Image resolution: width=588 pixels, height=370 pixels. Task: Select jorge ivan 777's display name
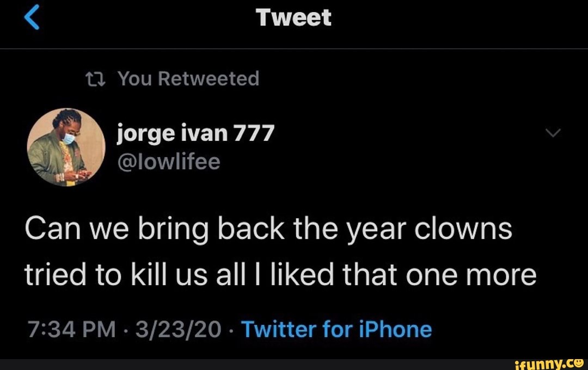coord(194,132)
